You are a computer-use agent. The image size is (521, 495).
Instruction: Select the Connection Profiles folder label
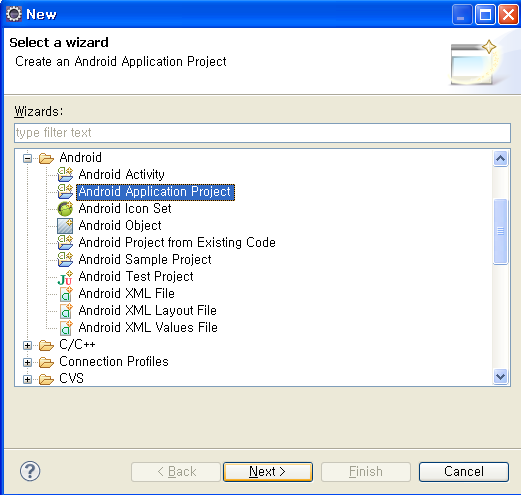point(114,361)
